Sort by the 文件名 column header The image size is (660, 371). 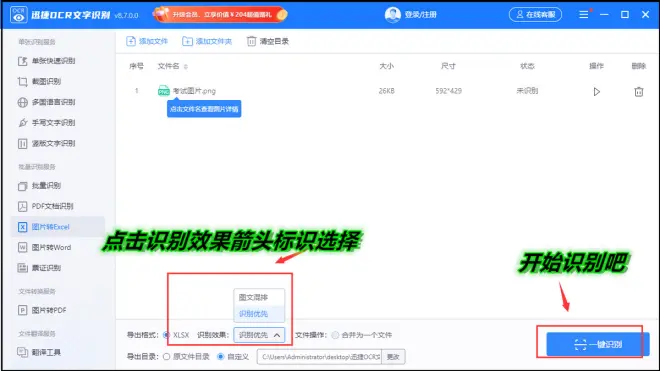click(173, 66)
